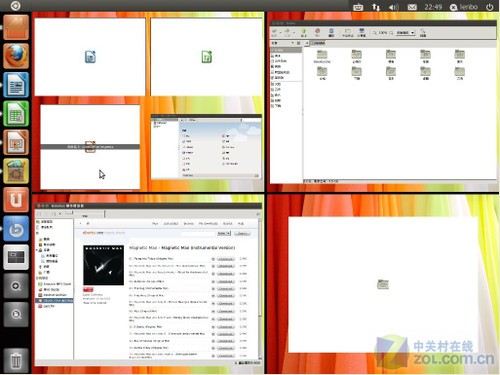
Task: Select Miro Guide in Banshee sidebar
Action: [x=49, y=289]
